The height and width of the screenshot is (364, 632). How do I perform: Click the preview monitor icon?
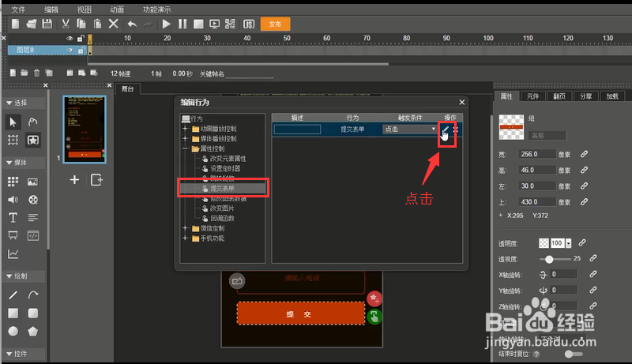[214, 24]
